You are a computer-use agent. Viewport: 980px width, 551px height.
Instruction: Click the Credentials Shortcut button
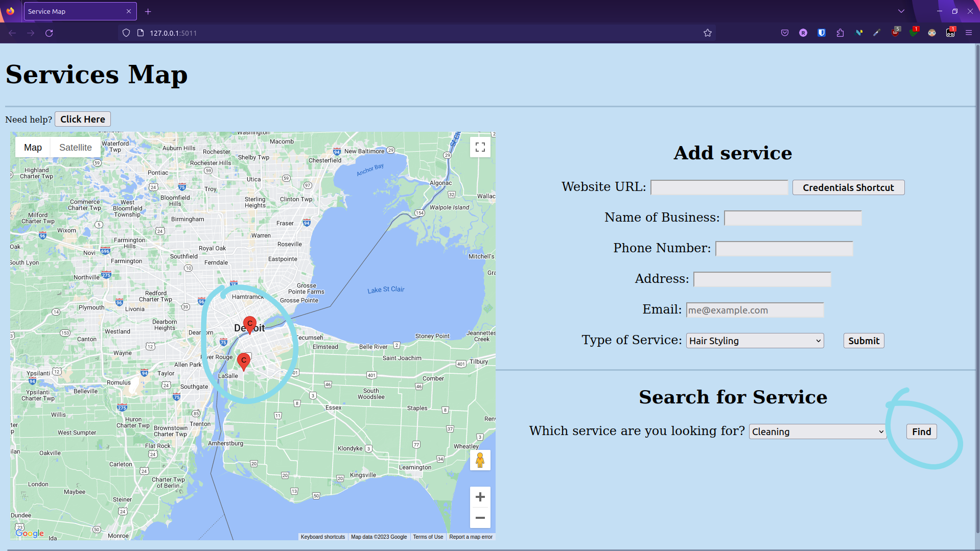(848, 187)
